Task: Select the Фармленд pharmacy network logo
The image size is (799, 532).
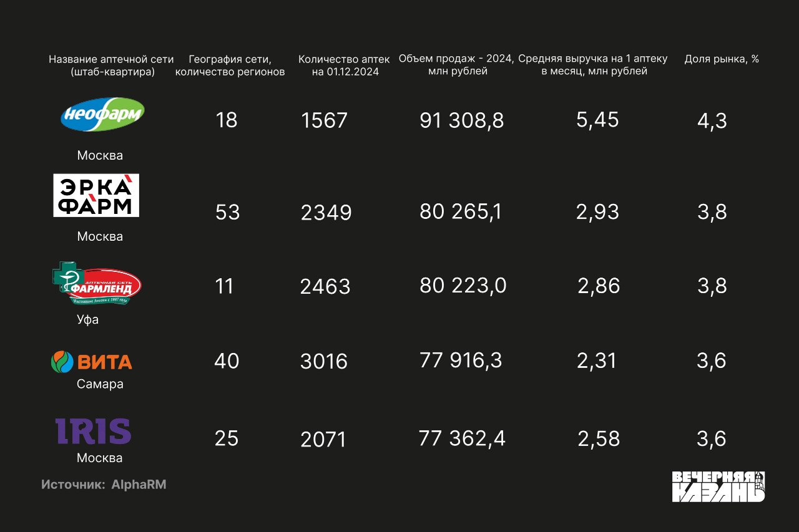Action: point(97,284)
